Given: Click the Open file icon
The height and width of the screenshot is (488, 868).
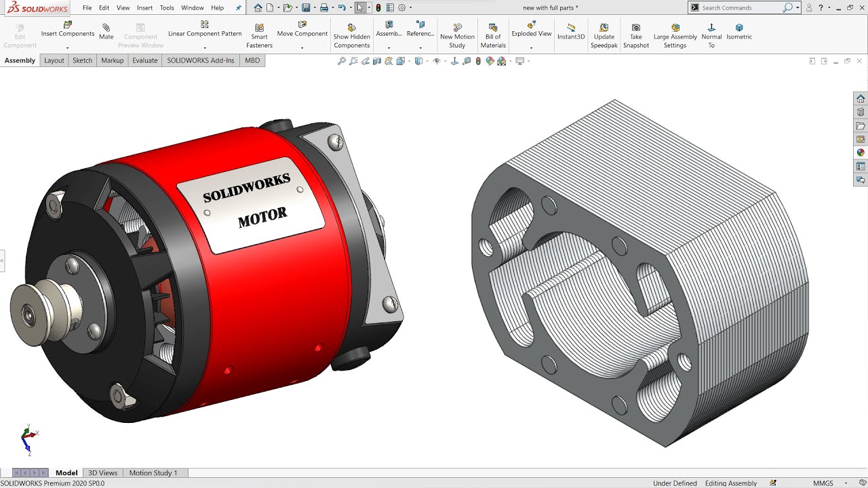Looking at the screenshot, I should [x=288, y=7].
